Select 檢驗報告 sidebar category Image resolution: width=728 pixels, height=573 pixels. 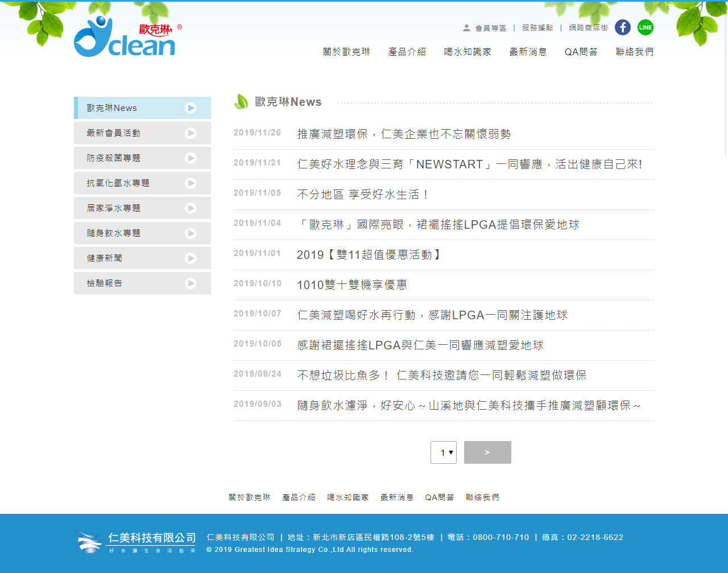142,283
